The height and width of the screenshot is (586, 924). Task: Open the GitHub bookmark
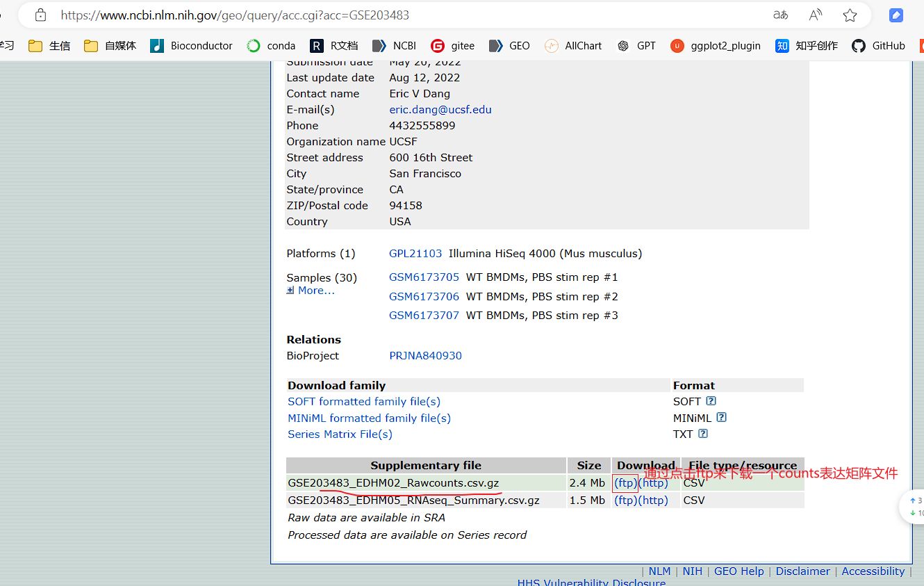pos(879,46)
